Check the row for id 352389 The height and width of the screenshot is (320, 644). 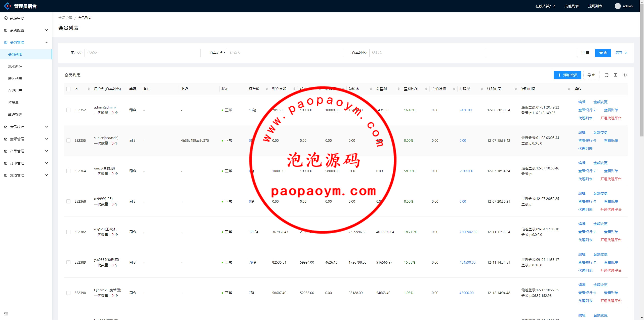tap(68, 262)
